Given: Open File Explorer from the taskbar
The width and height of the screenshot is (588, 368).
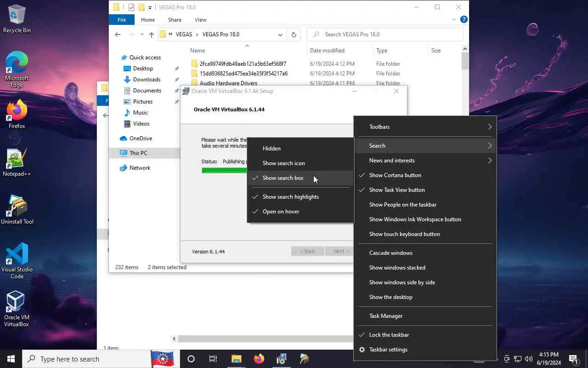Looking at the screenshot, I should pos(236,359).
